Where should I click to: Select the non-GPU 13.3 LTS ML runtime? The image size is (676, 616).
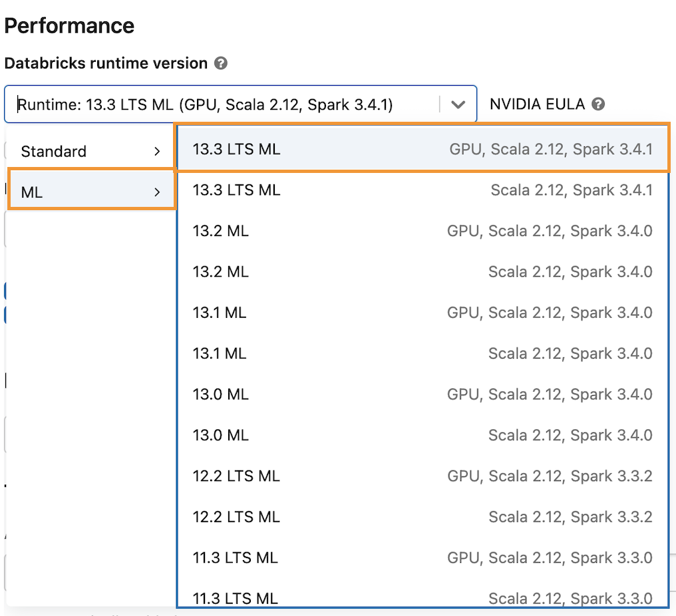[422, 190]
